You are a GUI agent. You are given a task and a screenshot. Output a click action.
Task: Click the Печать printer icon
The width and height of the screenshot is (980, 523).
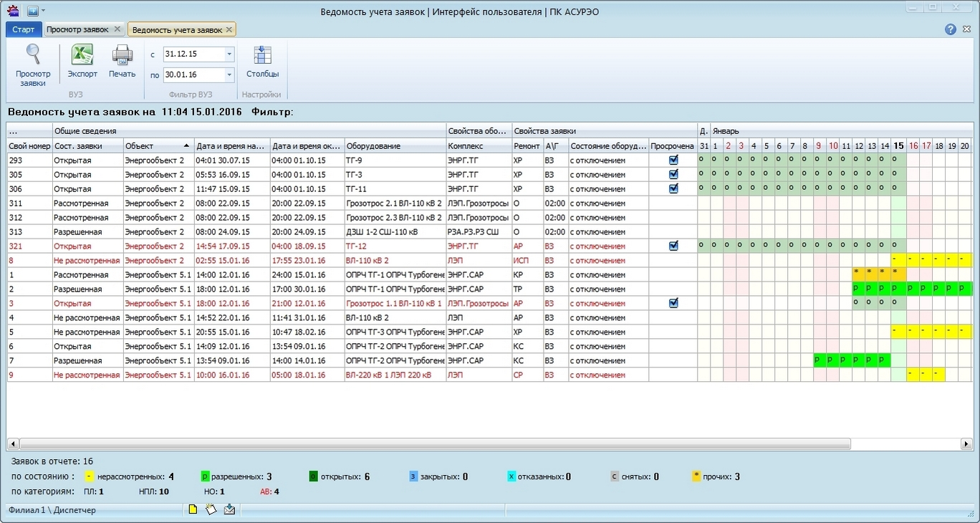122,55
